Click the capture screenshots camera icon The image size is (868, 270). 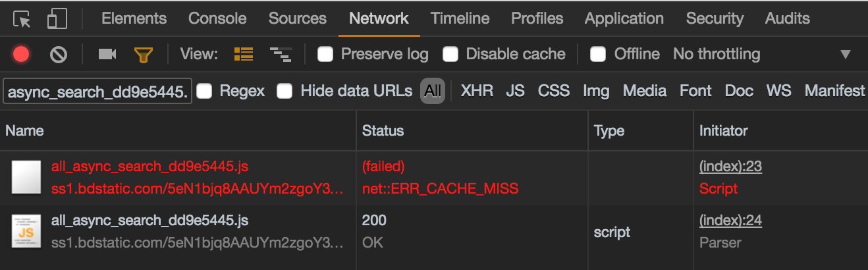(107, 54)
